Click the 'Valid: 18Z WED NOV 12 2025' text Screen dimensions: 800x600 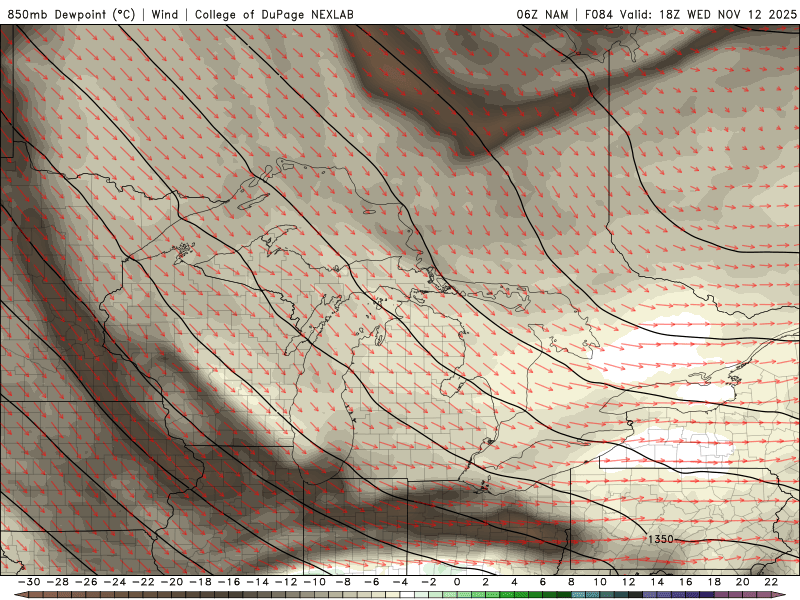[x=708, y=14]
